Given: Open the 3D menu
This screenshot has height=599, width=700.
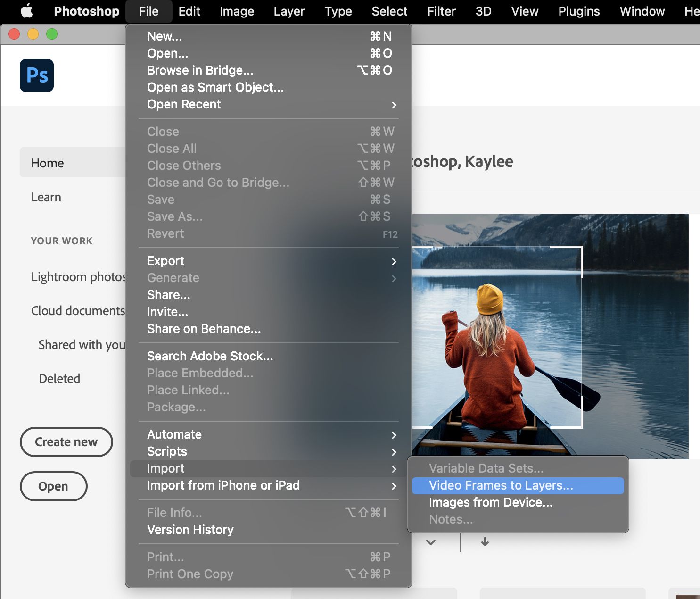Looking at the screenshot, I should (x=484, y=11).
